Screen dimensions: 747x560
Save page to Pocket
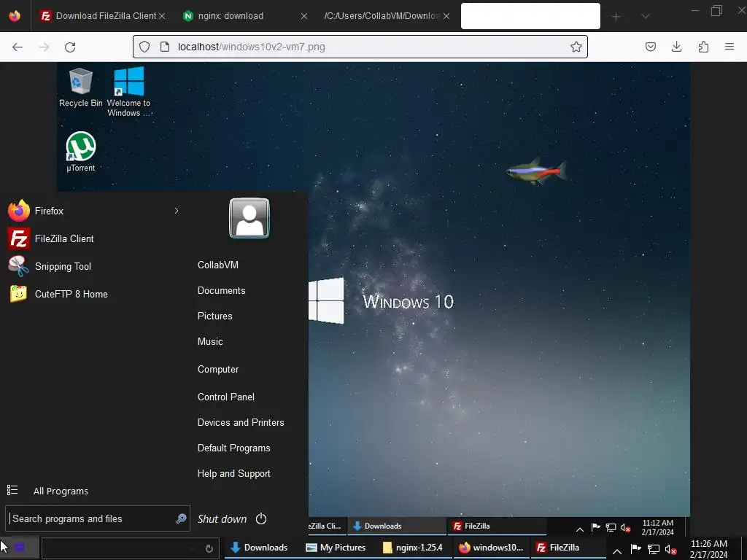pos(651,47)
